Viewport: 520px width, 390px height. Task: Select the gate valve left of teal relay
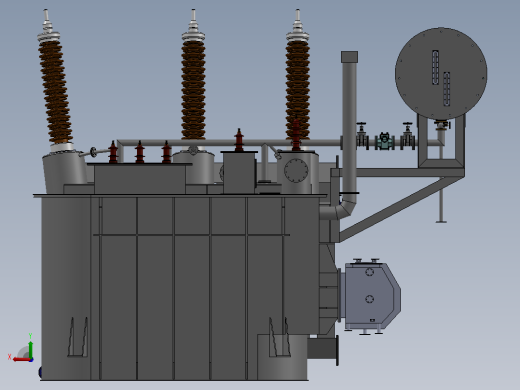tap(362, 136)
